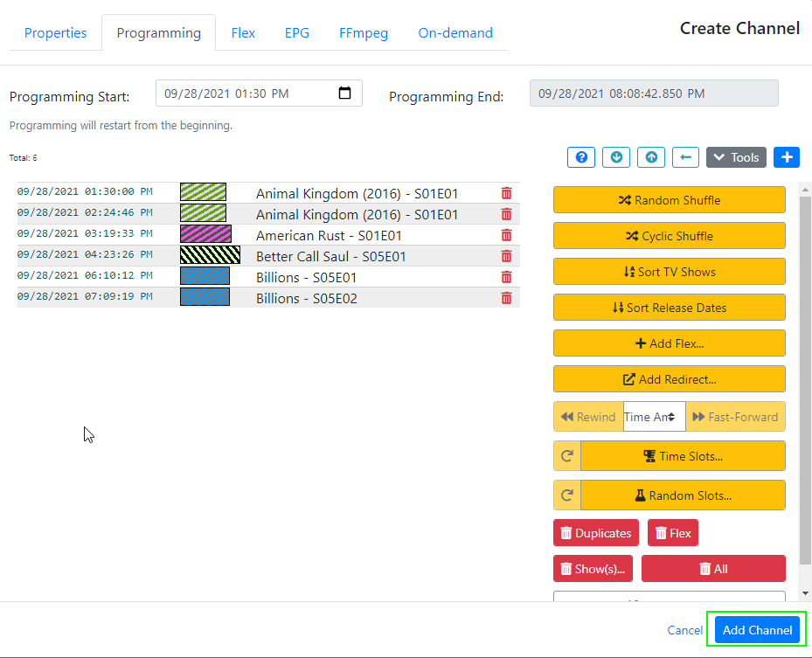Select the 'Billions - S05E02' title
Image resolution: width=812 pixels, height=658 pixels.
(306, 298)
